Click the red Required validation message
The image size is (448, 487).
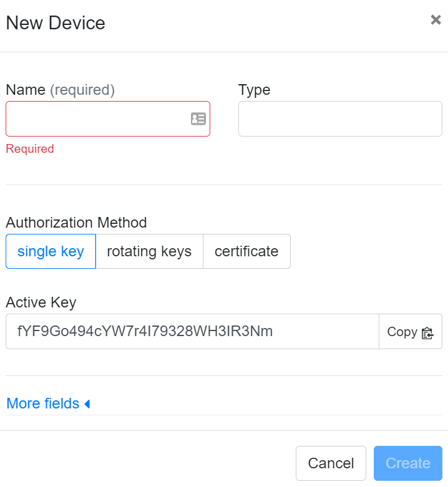(30, 149)
